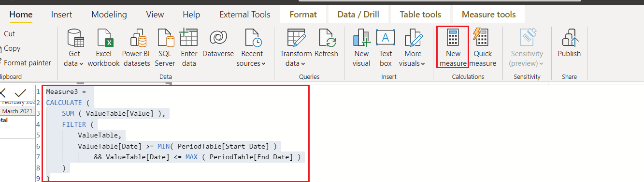Click the Format painter button
The image size is (644, 182).
click(x=27, y=63)
